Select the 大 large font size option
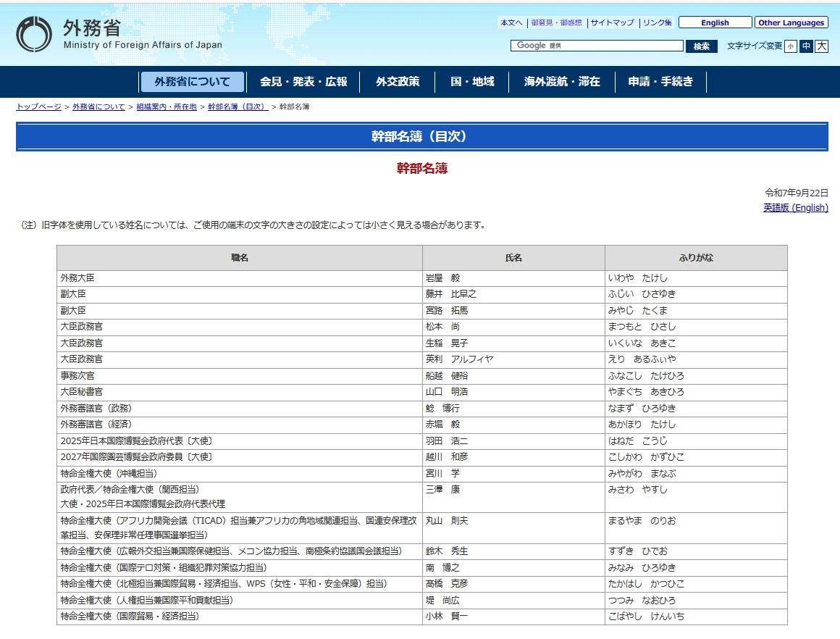840x639 pixels. click(x=822, y=46)
